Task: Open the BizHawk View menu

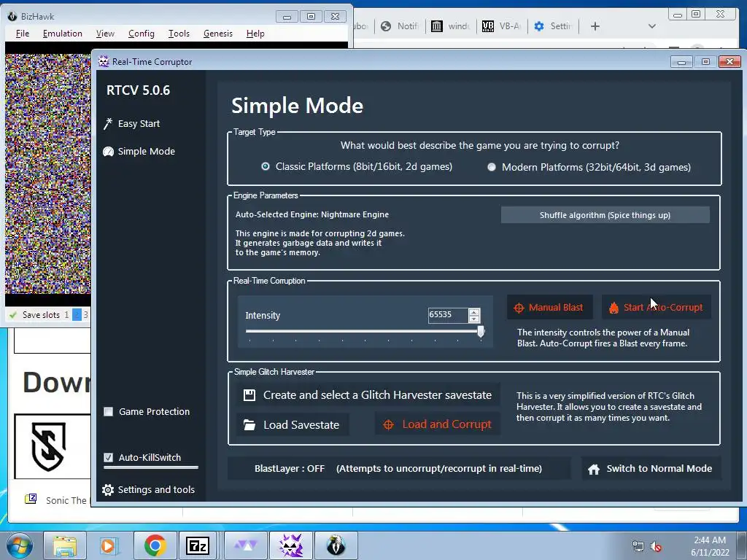Action: pos(105,34)
